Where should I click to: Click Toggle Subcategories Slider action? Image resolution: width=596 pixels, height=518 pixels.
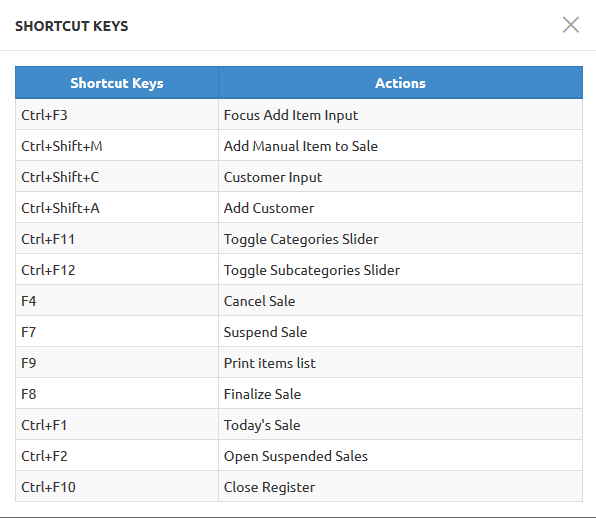[x=312, y=270]
